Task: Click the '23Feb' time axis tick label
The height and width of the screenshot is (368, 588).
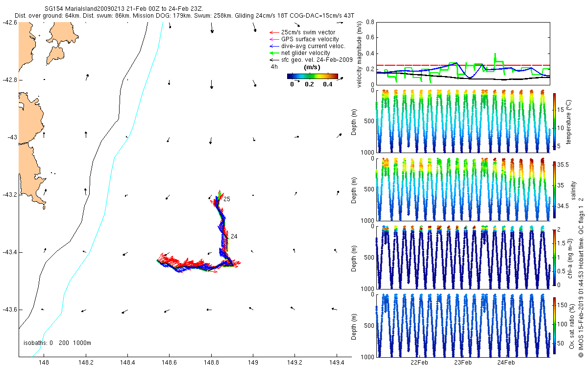Action: pos(463,363)
